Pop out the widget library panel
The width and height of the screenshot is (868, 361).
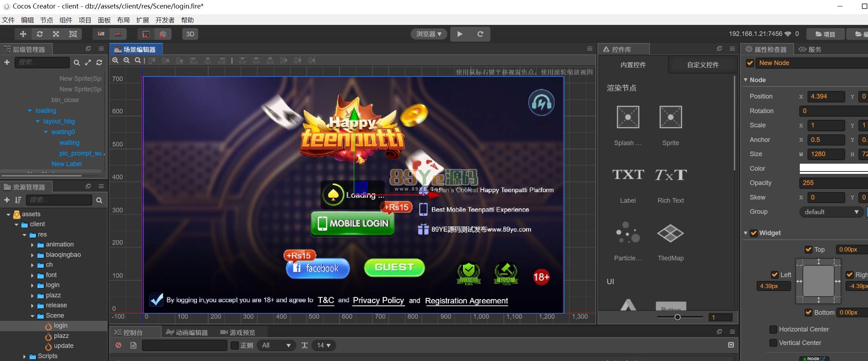[719, 49]
